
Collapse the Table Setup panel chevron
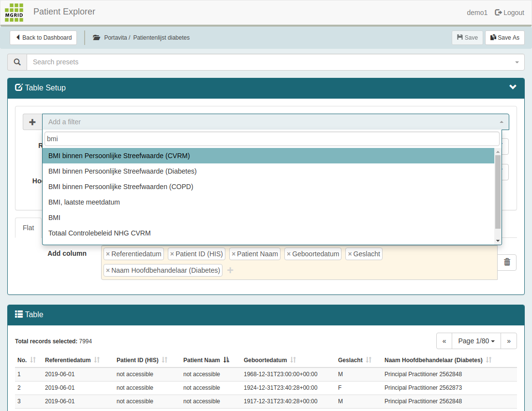tap(513, 87)
